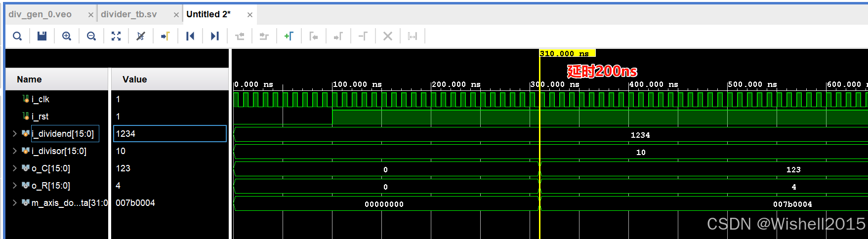Screen dimensions: 868x239
Task: Click the value 4 of o_R
Action: [118, 186]
